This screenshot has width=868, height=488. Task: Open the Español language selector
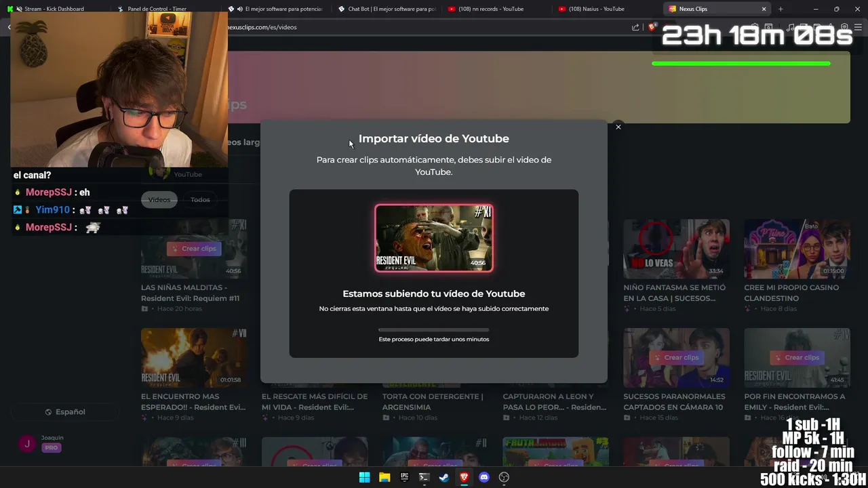click(x=65, y=412)
